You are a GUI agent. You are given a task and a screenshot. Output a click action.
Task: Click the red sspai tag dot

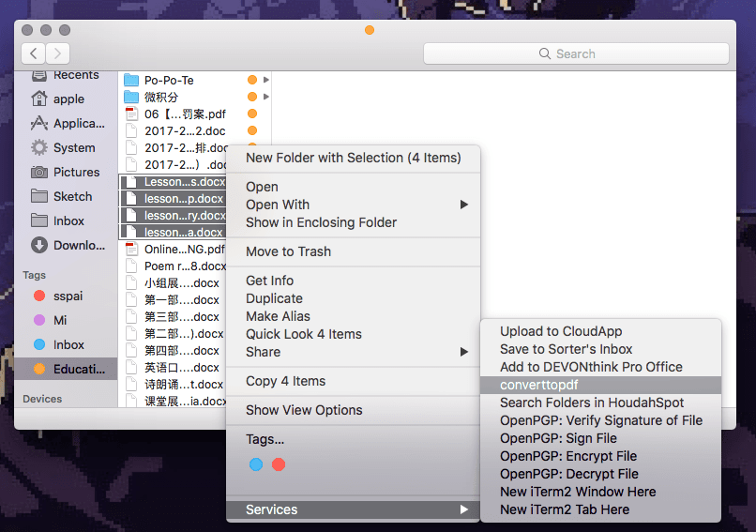(x=39, y=296)
